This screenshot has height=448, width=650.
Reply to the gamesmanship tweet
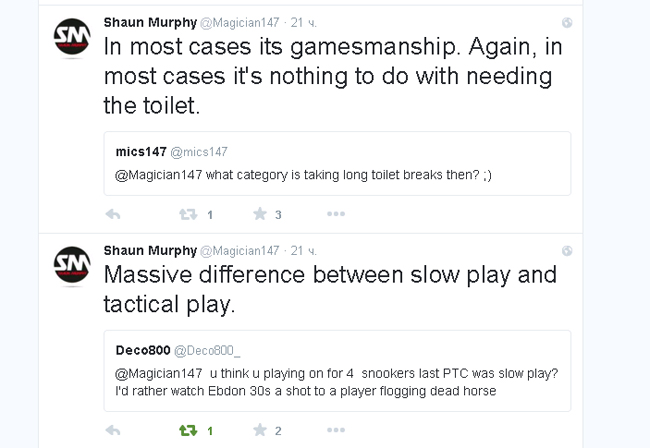click(x=113, y=214)
